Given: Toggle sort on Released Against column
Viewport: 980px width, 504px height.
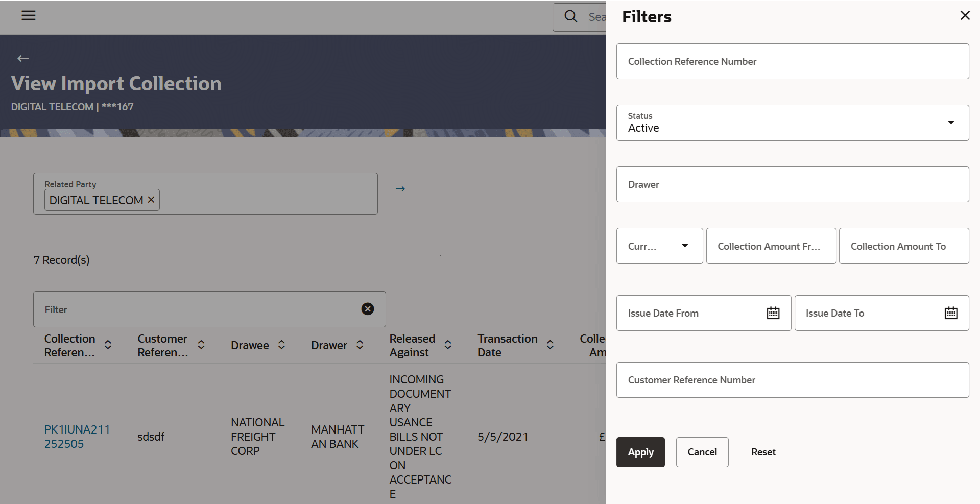Looking at the screenshot, I should click(448, 345).
